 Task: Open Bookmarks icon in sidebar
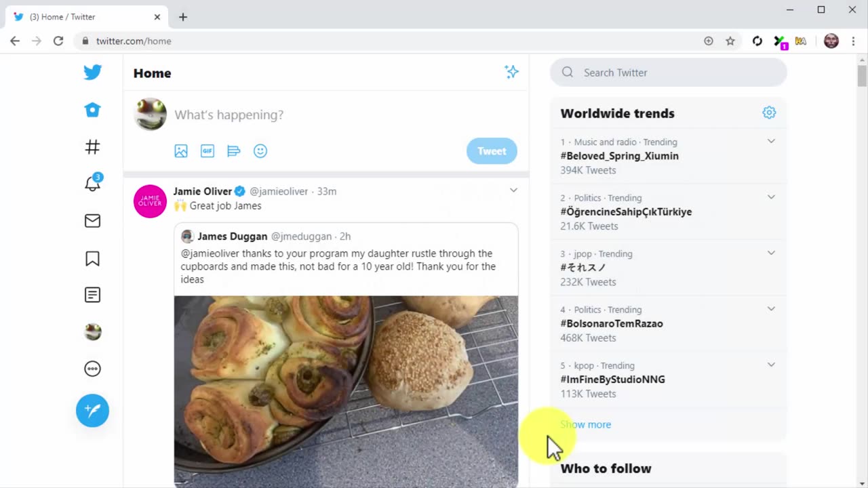pos(93,258)
